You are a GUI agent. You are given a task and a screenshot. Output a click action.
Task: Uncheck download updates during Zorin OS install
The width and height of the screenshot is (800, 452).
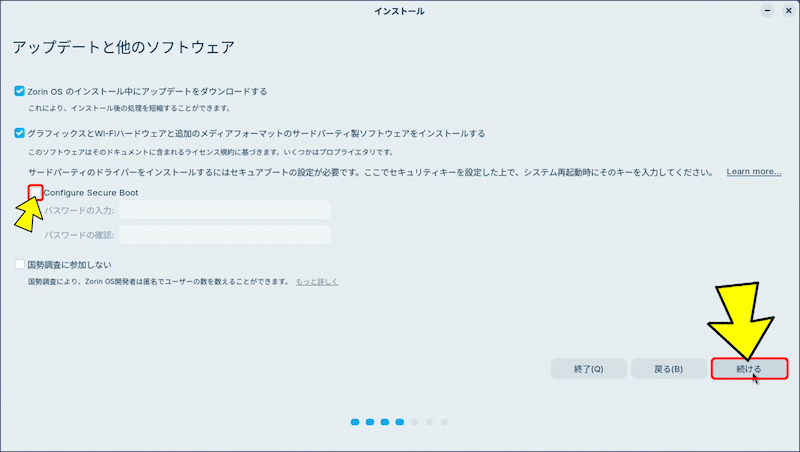20,91
